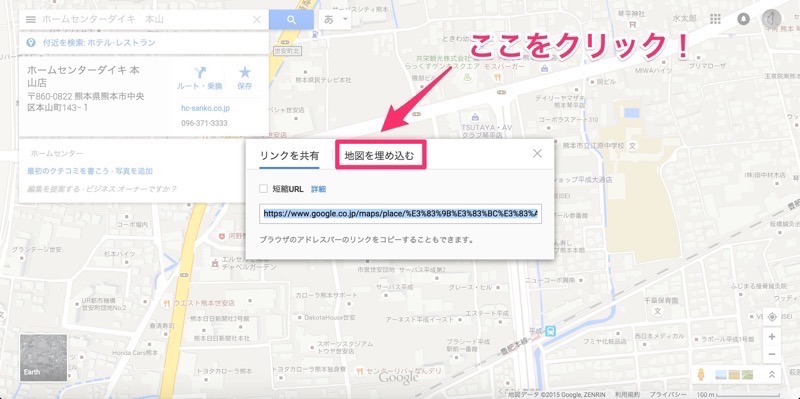This screenshot has width=800, height=399.
Task: Open the hc-sanko.co.jp website link
Action: coord(205,108)
